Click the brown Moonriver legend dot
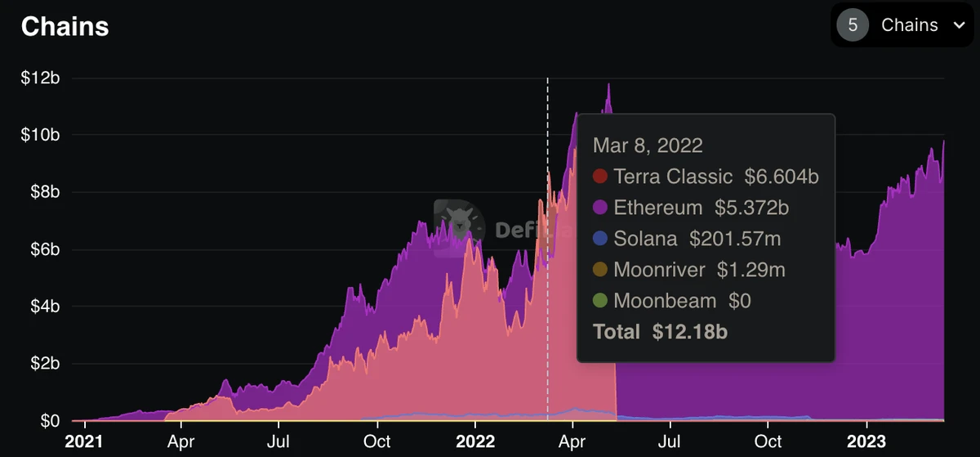980x457 pixels. (x=600, y=270)
